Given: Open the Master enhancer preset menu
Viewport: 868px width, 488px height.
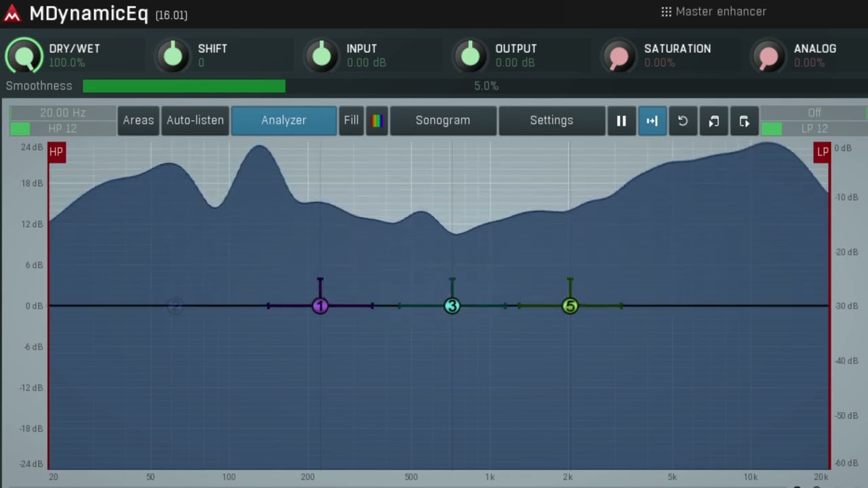Looking at the screenshot, I should coord(713,12).
